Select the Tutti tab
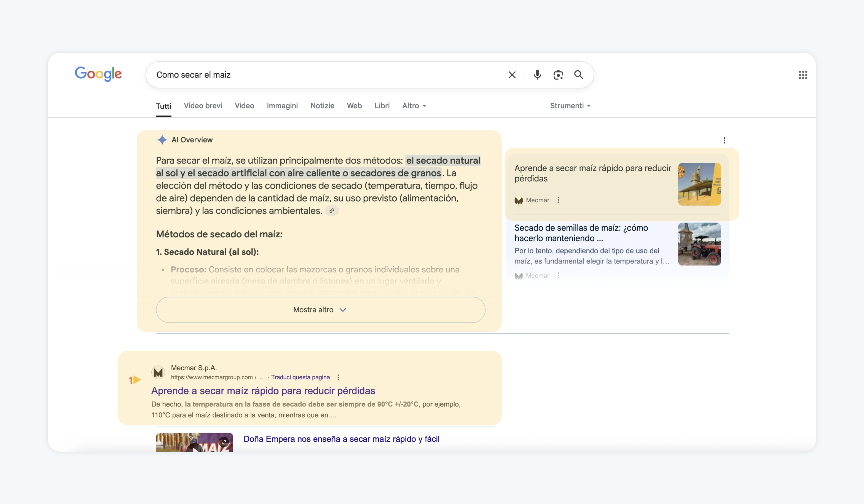Image resolution: width=864 pixels, height=504 pixels. tap(163, 106)
